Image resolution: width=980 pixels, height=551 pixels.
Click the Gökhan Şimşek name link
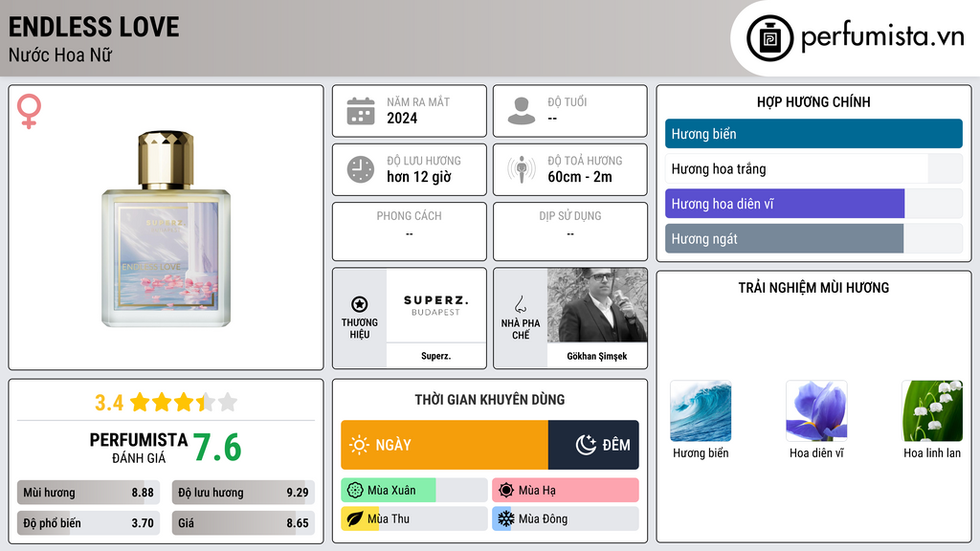click(x=597, y=356)
